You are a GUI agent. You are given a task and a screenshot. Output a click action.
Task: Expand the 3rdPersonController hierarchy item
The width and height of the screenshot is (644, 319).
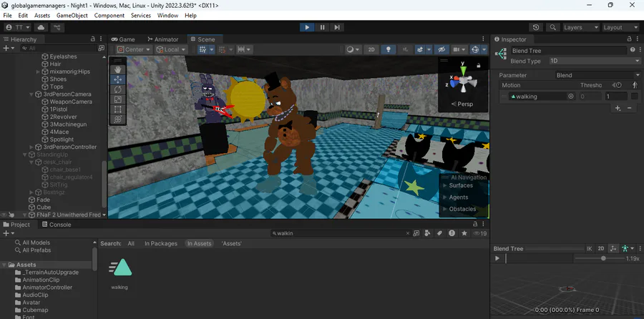tap(31, 147)
